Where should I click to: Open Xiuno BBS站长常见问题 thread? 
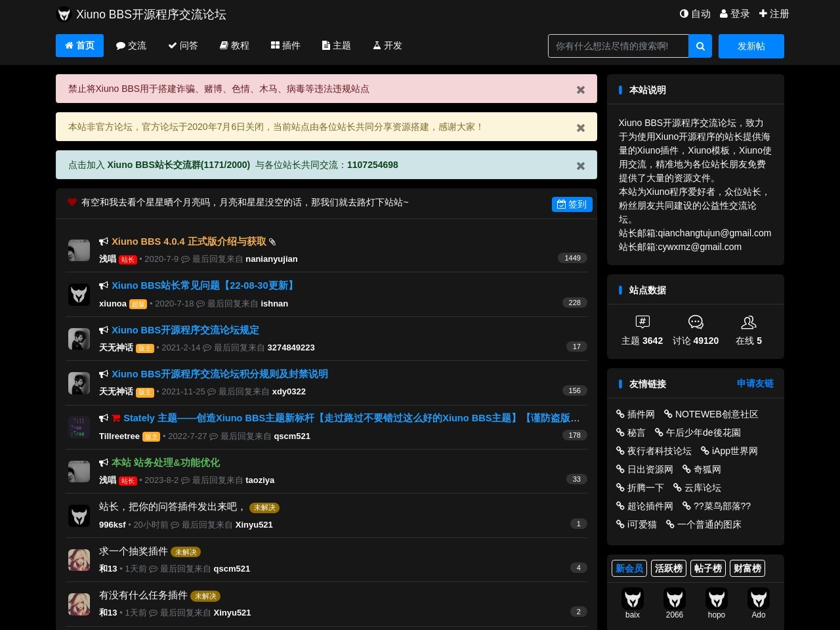(204, 285)
